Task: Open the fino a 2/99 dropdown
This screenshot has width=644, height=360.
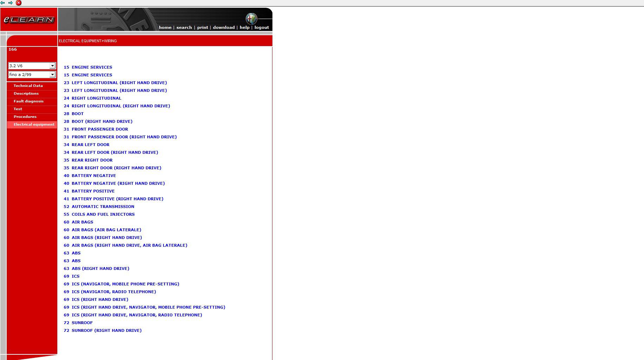Action: coord(52,75)
